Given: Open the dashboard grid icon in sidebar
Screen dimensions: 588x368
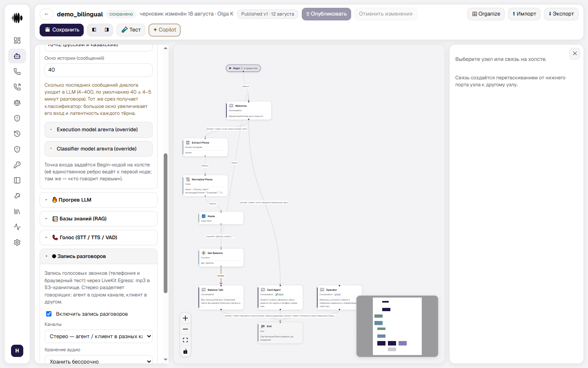Looking at the screenshot, I should click(x=17, y=40).
